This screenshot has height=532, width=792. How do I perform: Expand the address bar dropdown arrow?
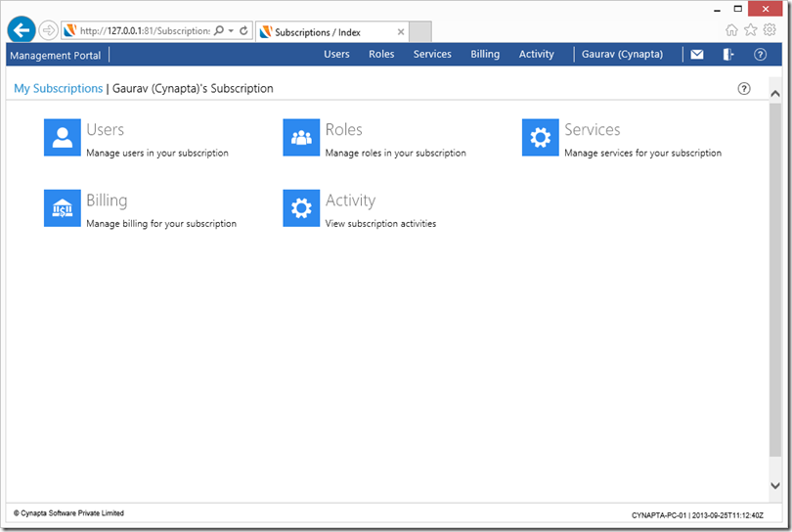pos(231,30)
